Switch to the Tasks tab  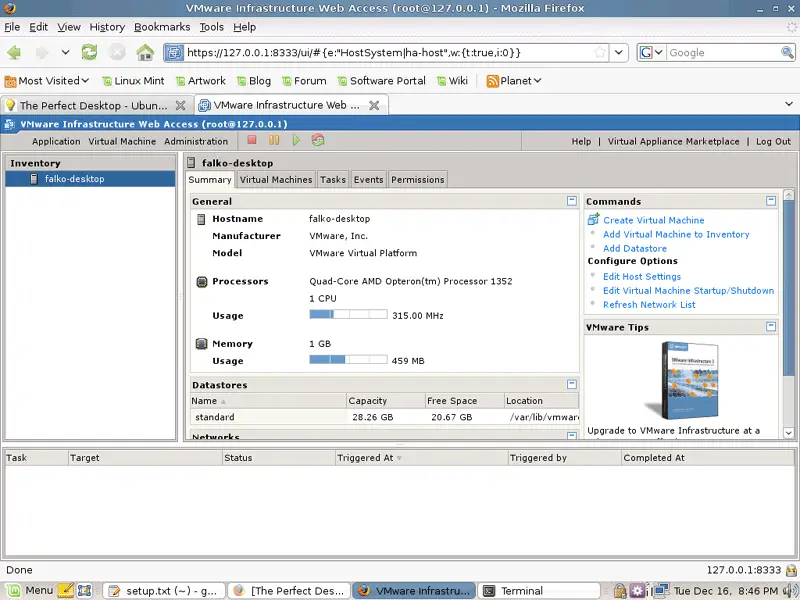[x=333, y=180]
